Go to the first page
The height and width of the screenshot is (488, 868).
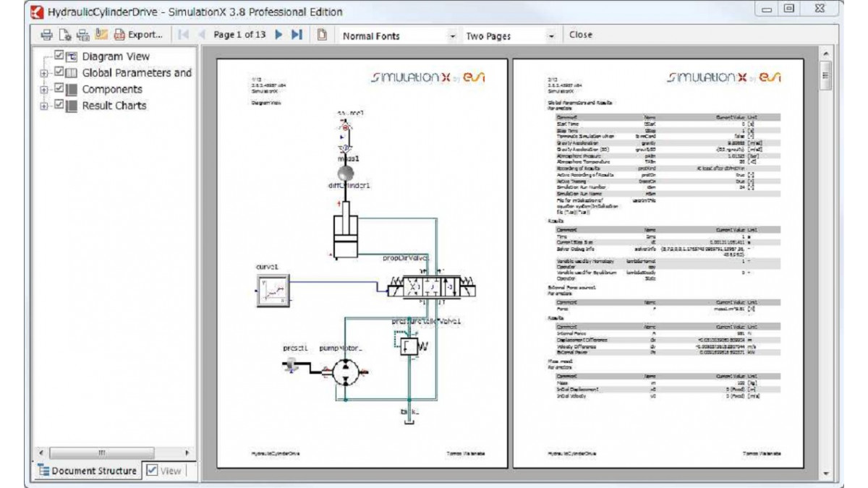point(183,35)
